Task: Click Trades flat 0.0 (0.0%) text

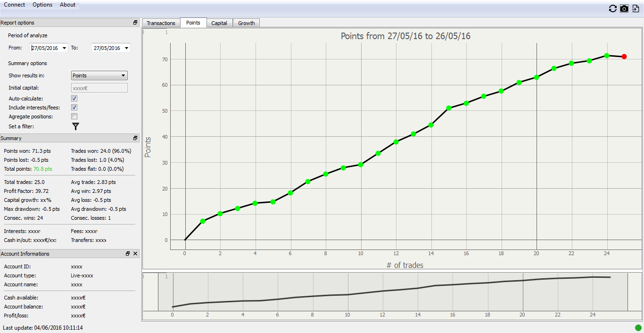Action: click(97, 169)
